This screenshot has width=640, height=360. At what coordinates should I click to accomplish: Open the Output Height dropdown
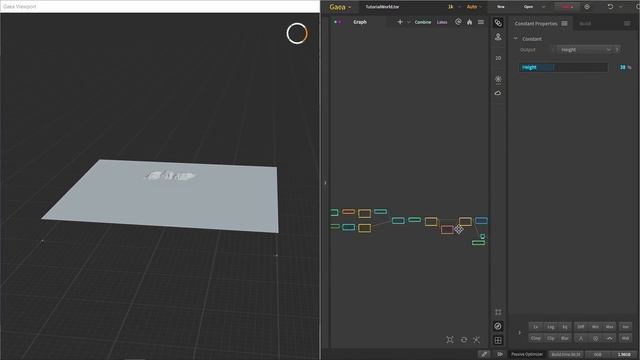click(x=585, y=50)
